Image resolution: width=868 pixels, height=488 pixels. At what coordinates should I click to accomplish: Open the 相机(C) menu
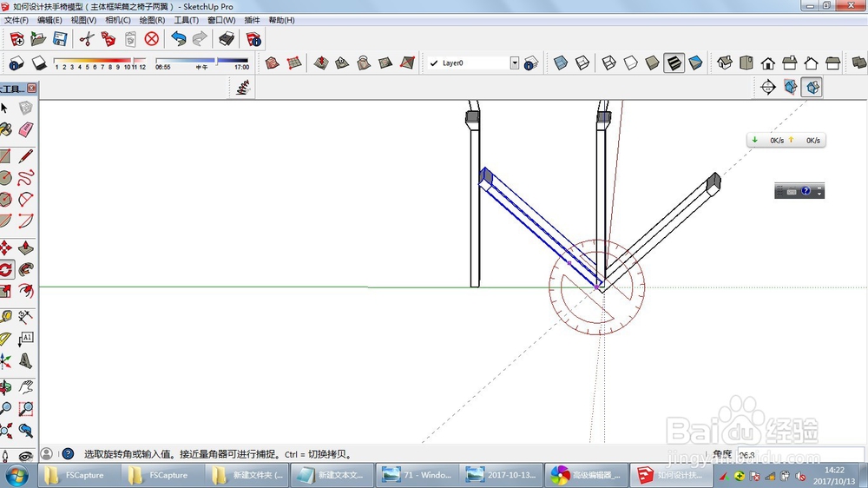[118, 20]
